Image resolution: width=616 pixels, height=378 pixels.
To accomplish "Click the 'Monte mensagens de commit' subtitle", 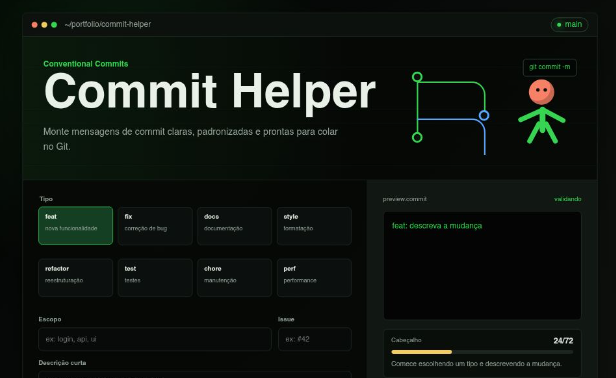I will [x=190, y=139].
